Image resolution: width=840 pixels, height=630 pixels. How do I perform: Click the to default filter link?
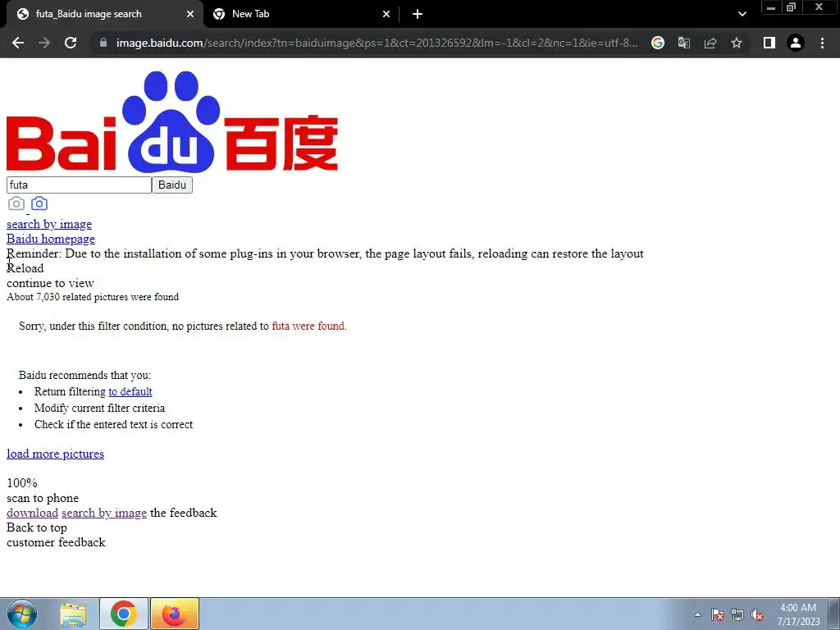(x=130, y=391)
